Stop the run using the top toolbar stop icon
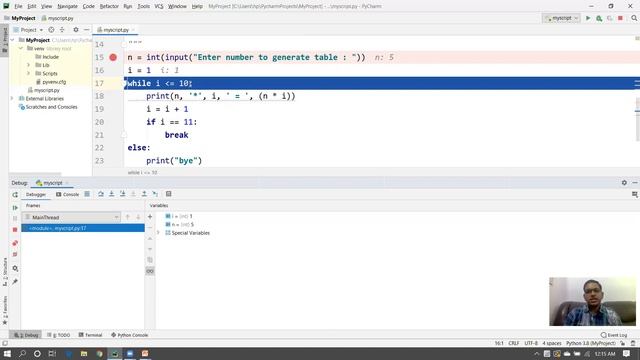Viewport: 640px width, 360px height. click(620, 18)
